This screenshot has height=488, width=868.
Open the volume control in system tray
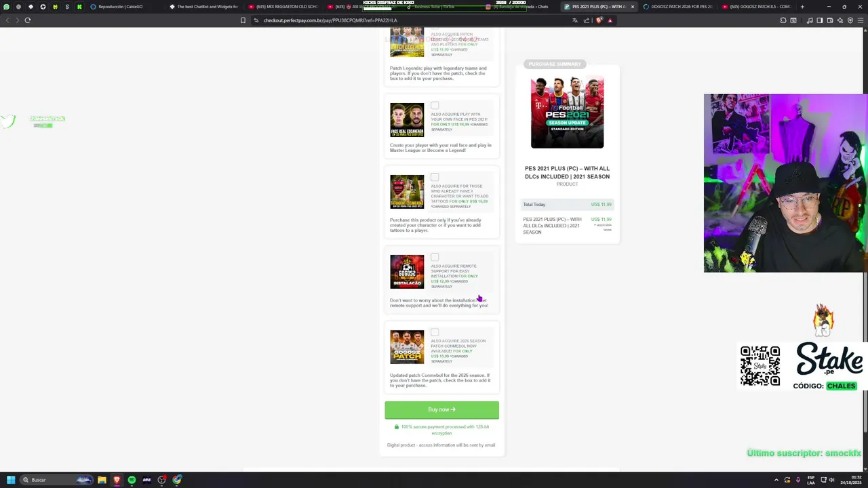point(832,480)
